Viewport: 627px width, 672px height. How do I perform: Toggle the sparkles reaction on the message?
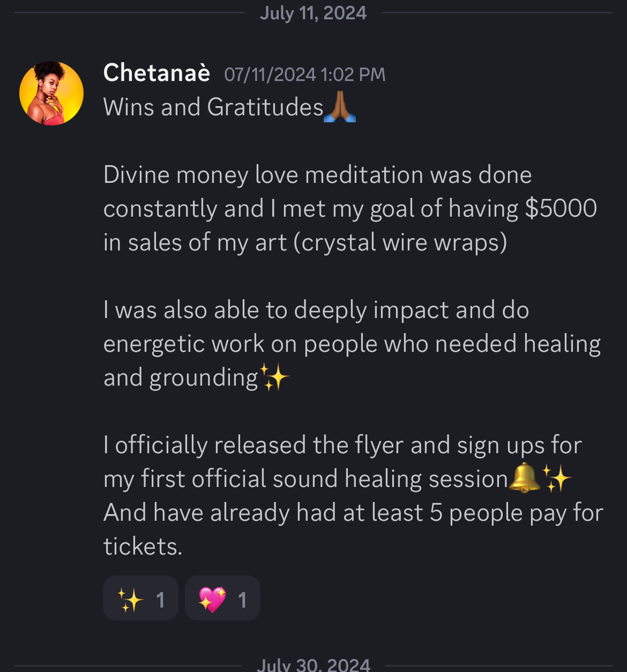click(140, 599)
